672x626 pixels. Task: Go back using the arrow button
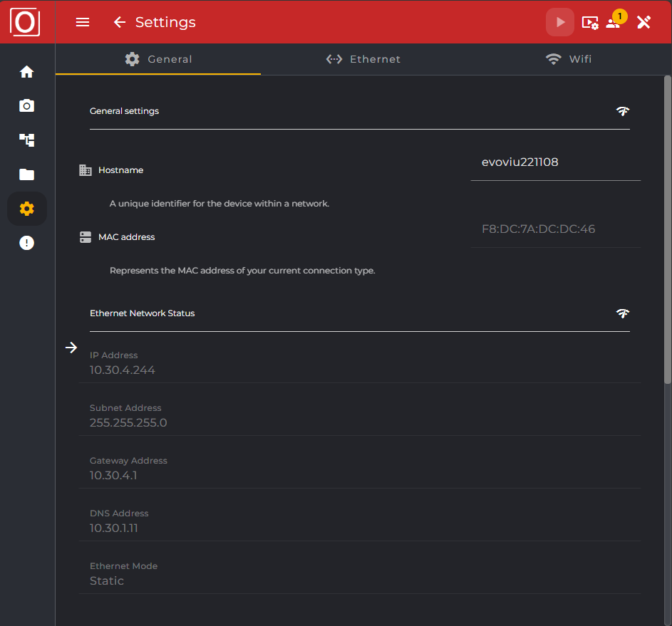pyautogui.click(x=119, y=22)
